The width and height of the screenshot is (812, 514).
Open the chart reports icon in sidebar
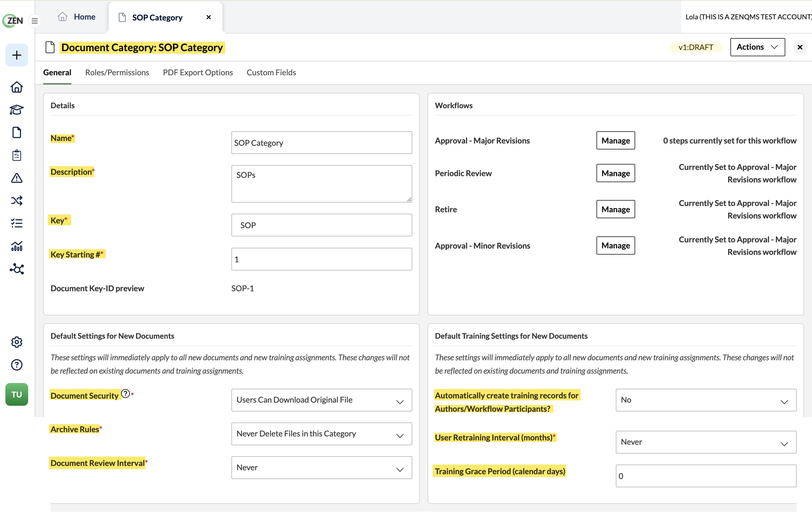coord(16,246)
